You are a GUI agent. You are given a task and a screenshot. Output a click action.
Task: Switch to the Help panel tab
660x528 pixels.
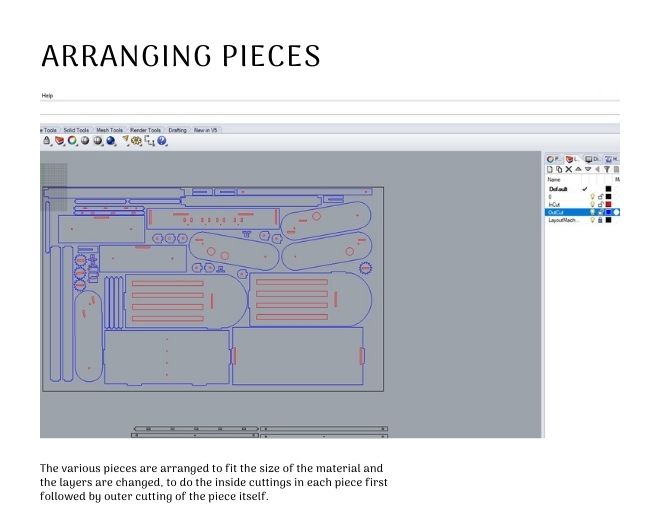[x=611, y=159]
